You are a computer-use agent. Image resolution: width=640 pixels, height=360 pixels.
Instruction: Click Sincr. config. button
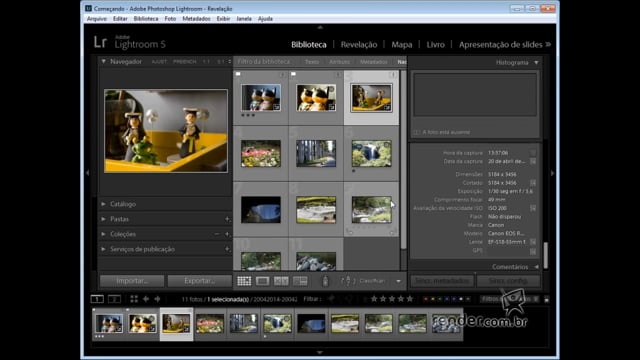pyautogui.click(x=508, y=281)
